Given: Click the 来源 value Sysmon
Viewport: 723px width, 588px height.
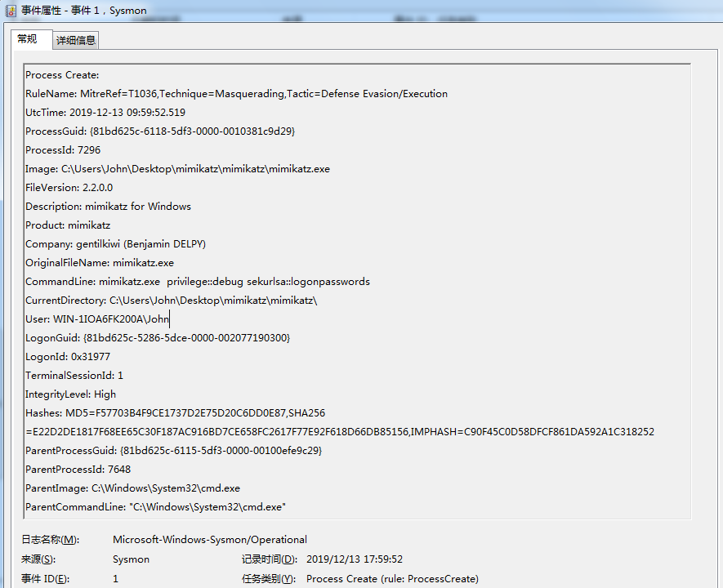Looking at the screenshot, I should tap(131, 559).
